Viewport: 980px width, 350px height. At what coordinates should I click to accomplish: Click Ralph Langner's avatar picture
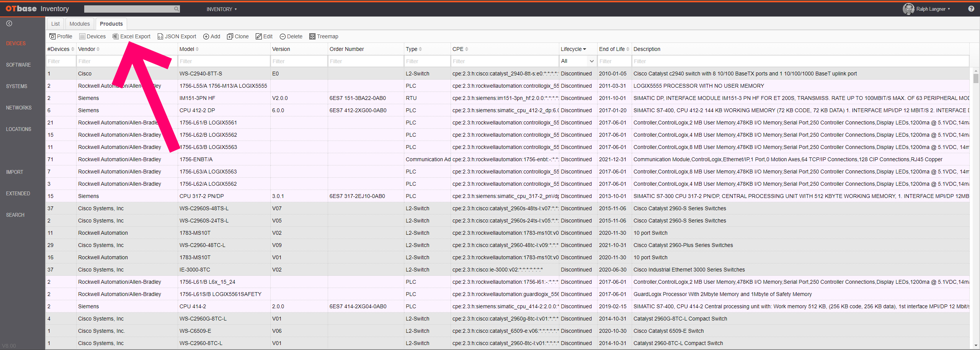coord(908,9)
